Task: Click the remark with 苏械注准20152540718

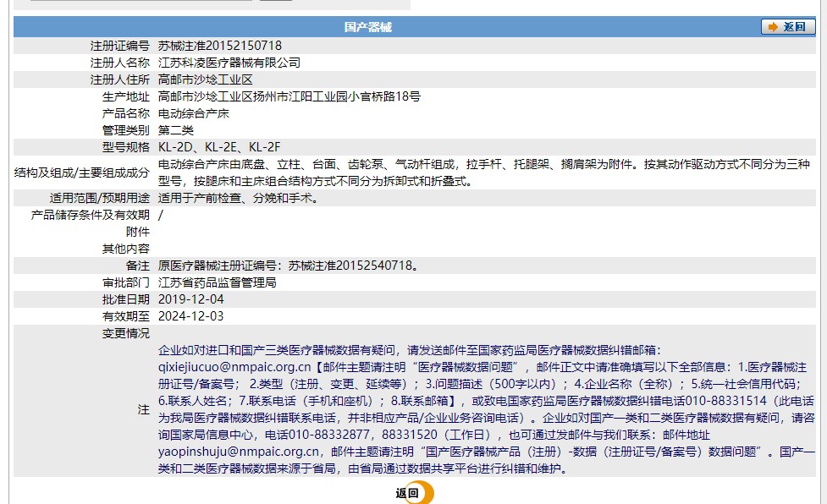Action: coord(289,266)
